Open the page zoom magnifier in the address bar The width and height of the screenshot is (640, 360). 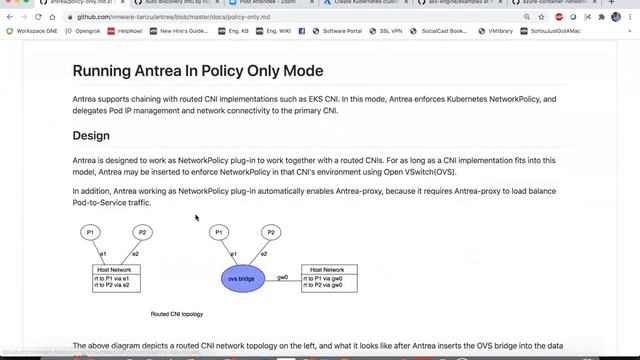tap(527, 17)
